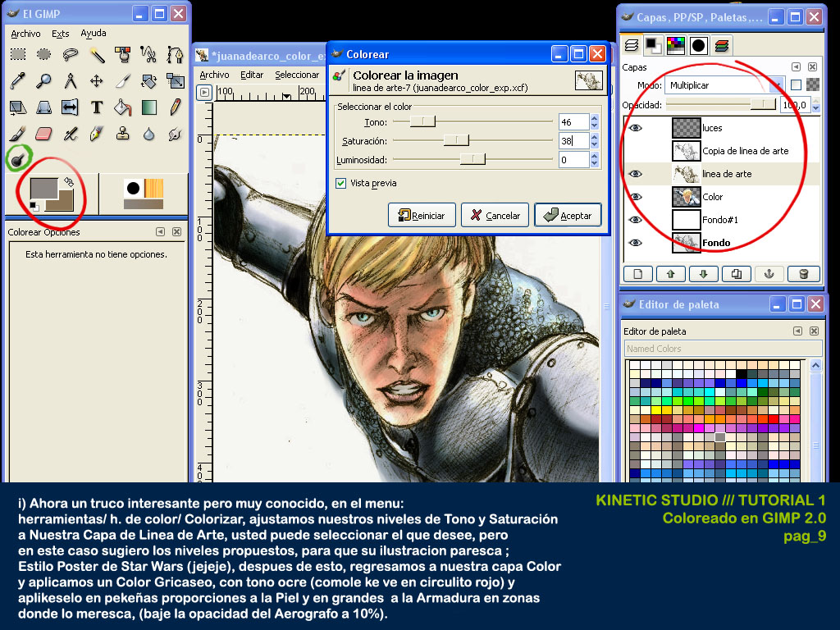This screenshot has width=840, height=630.
Task: Activate the Move tool
Action: [97, 81]
